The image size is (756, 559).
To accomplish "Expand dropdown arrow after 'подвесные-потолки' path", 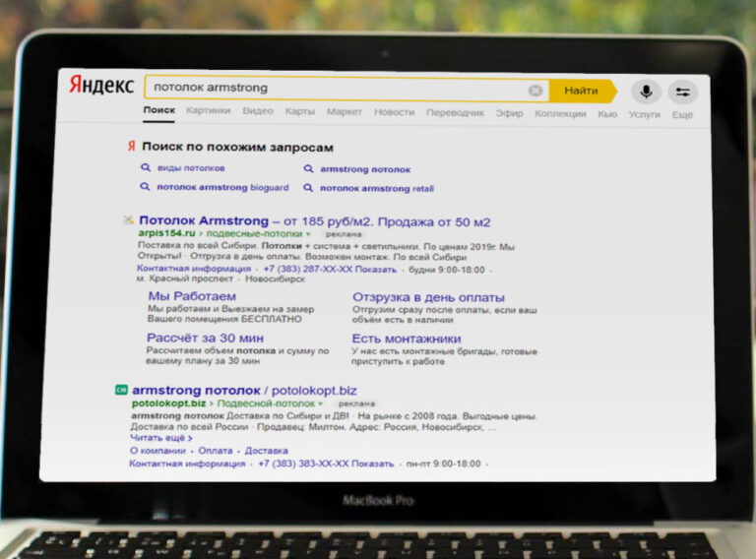I will [308, 234].
